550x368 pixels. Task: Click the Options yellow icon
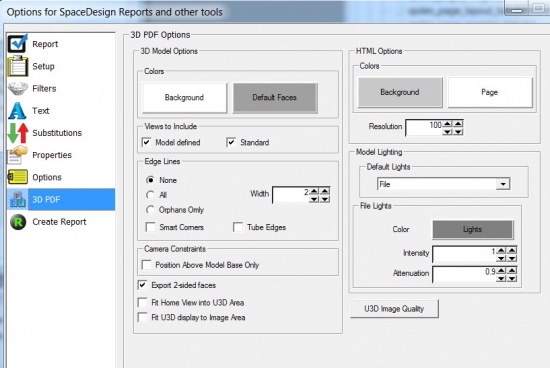(x=18, y=177)
